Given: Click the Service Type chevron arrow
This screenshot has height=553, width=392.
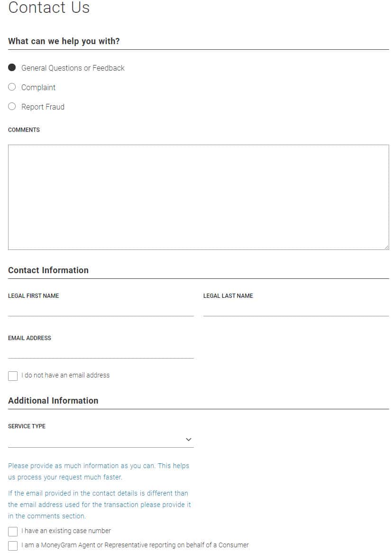Looking at the screenshot, I should point(189,440).
